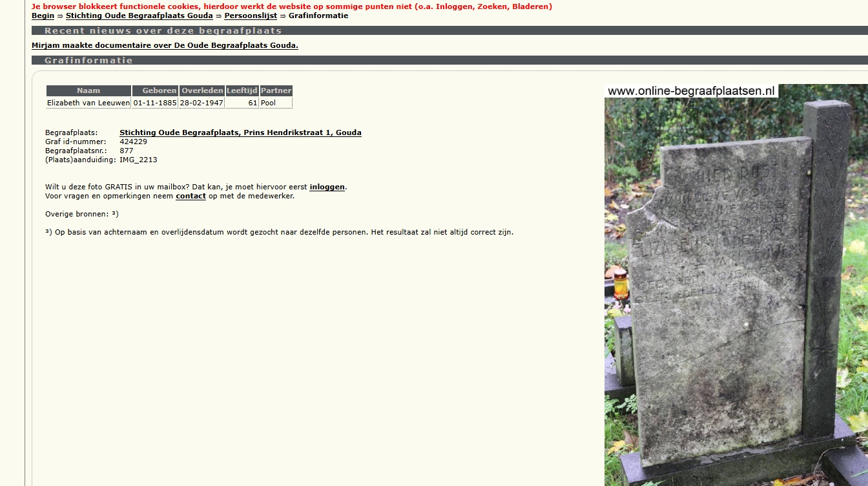
Task: Click the Overleden column header
Action: [202, 90]
